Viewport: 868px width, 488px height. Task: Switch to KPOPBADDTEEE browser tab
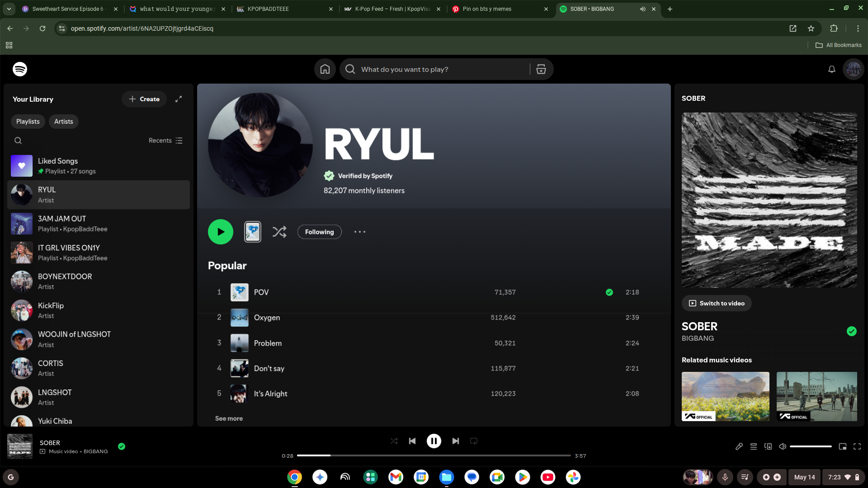(x=285, y=9)
